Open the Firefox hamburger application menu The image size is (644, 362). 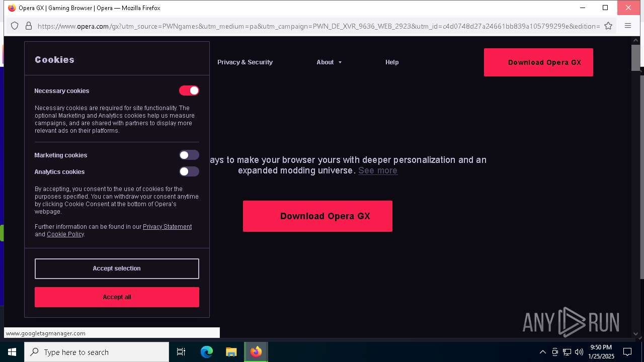click(628, 26)
